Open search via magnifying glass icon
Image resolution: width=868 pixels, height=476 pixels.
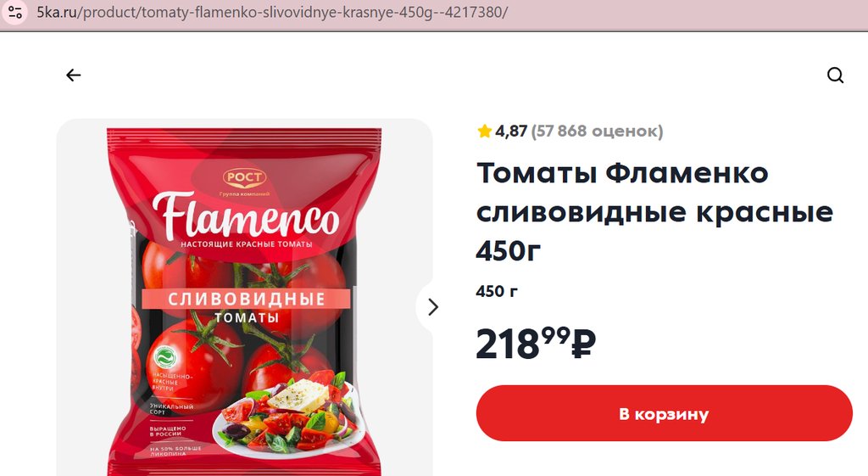coord(835,75)
